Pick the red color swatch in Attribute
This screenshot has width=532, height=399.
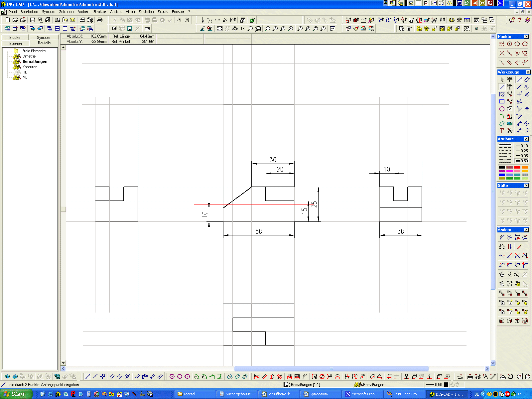[517, 168]
